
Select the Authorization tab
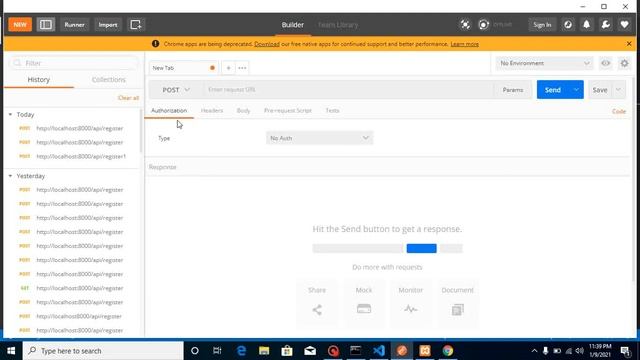169,111
